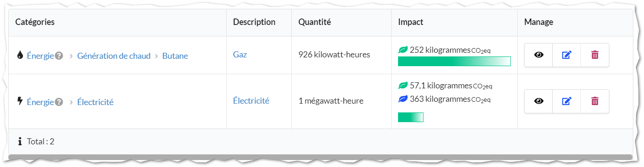This screenshot has height=167, width=644.
Task: Click the Impact column header
Action: click(411, 22)
